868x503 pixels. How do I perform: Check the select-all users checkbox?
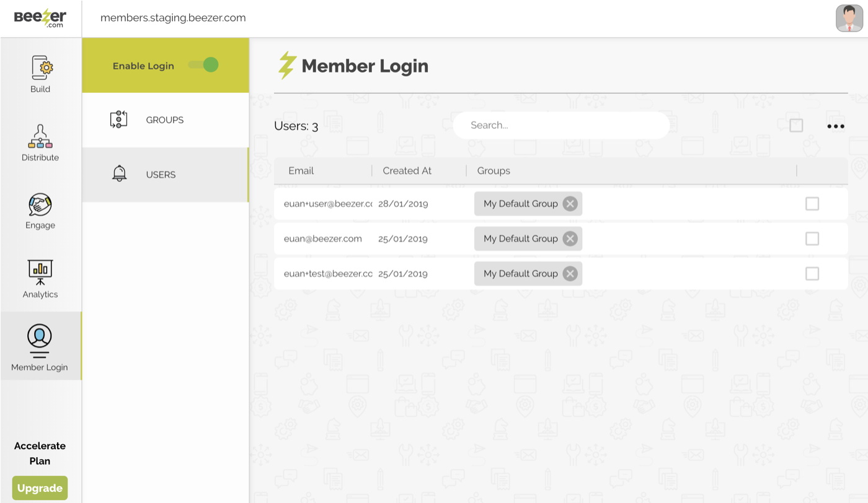(796, 126)
